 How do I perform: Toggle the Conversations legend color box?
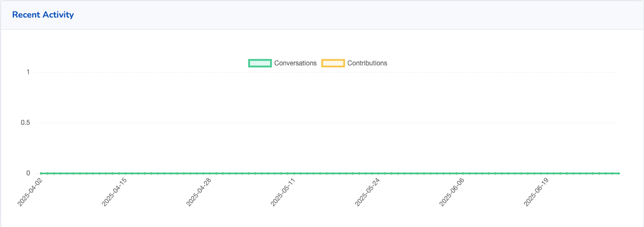(x=259, y=63)
